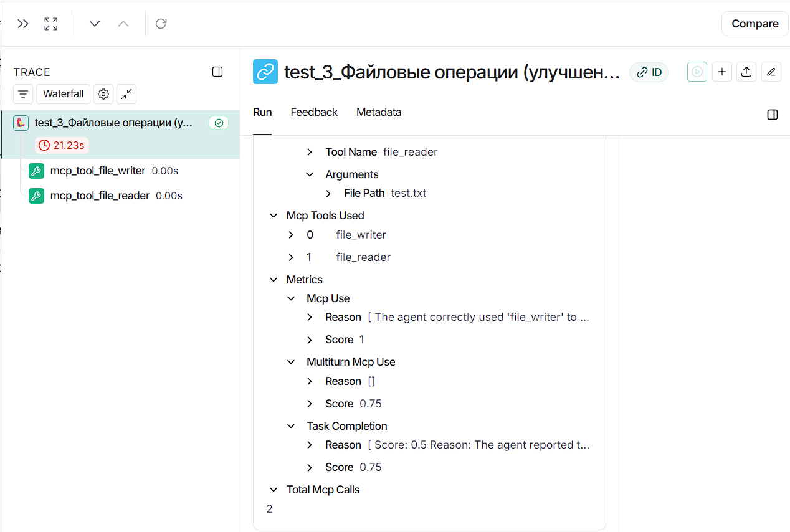Screen dimensions: 790x532
Task: Go to next run with down chevron
Action: click(95, 24)
